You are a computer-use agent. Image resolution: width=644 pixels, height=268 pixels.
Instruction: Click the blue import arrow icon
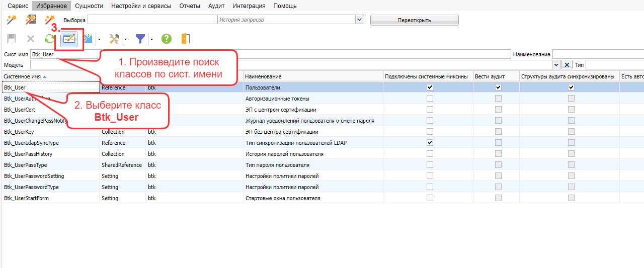[88, 39]
